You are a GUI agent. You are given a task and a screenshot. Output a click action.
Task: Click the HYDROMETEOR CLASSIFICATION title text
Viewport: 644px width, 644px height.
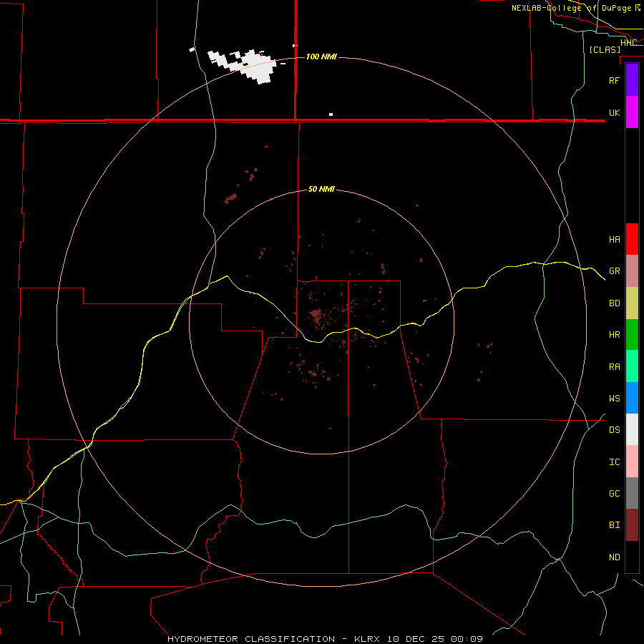(x=251, y=639)
